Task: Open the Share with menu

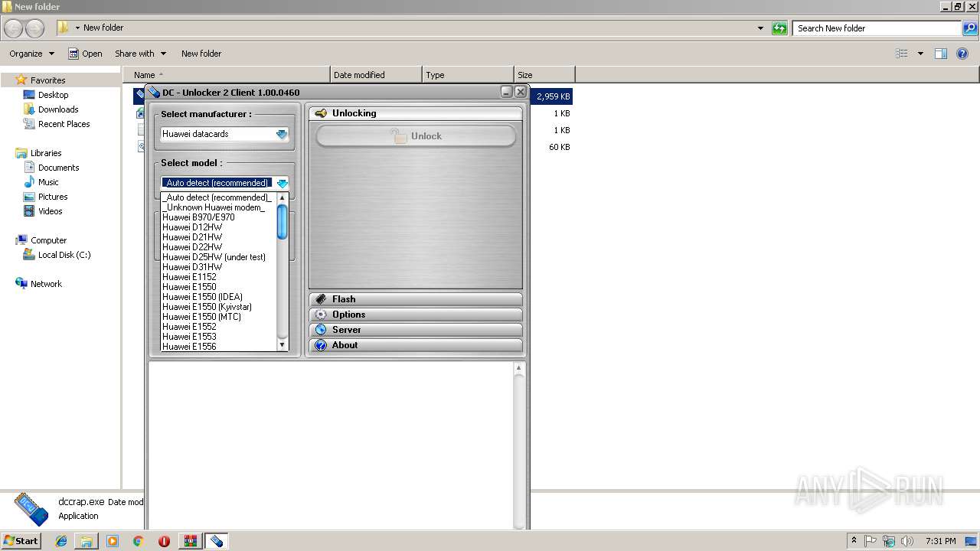Action: (x=140, y=54)
